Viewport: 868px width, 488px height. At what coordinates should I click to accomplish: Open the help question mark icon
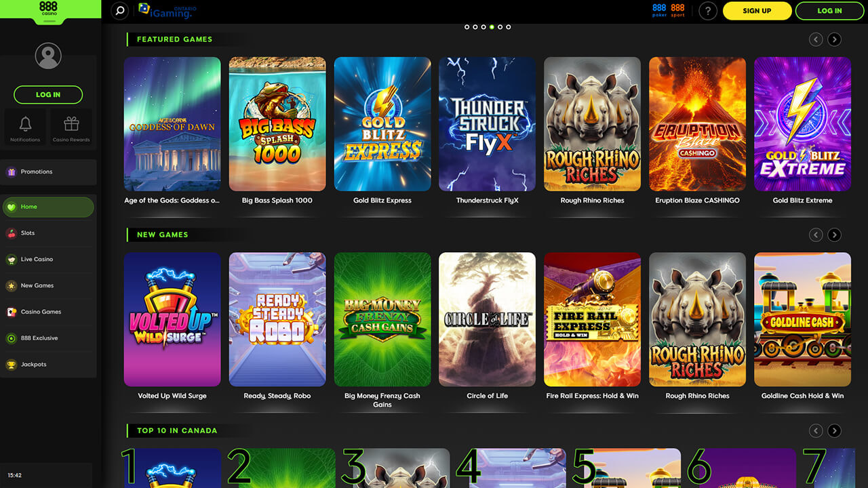point(707,10)
